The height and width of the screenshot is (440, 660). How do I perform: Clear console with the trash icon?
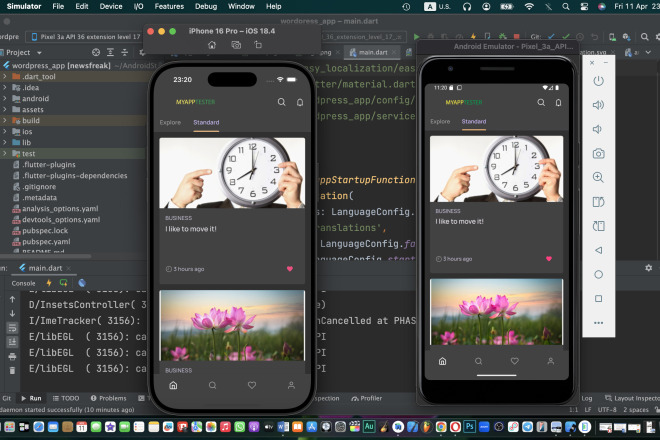12,371
